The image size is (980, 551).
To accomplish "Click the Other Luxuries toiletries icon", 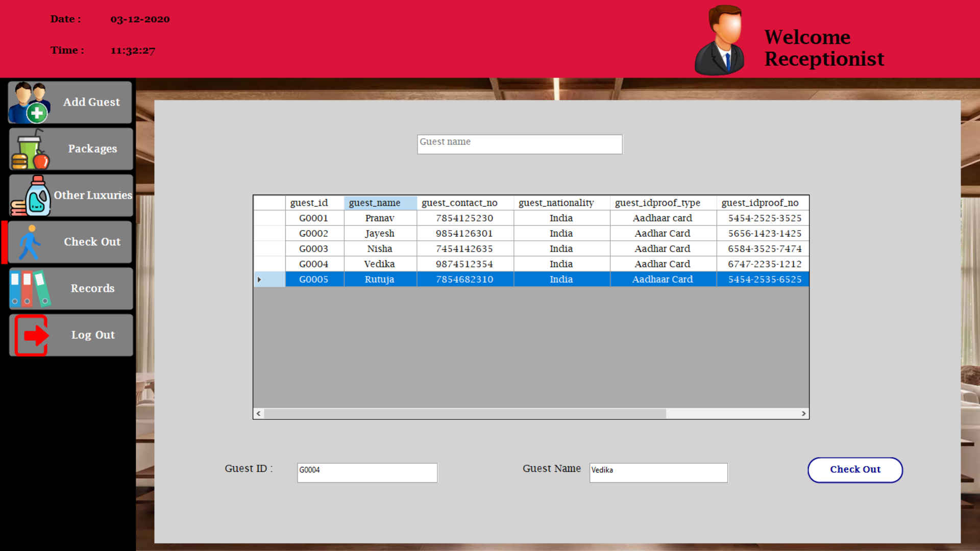I will coord(31,195).
